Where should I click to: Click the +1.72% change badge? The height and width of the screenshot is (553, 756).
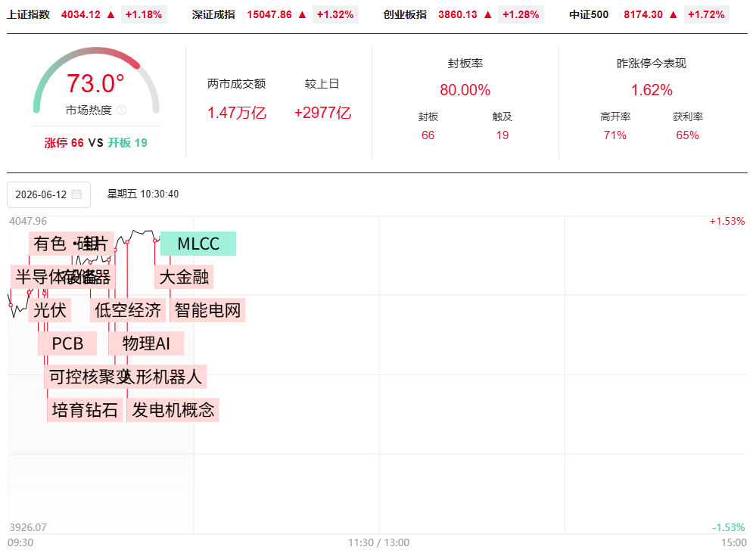[x=706, y=14]
